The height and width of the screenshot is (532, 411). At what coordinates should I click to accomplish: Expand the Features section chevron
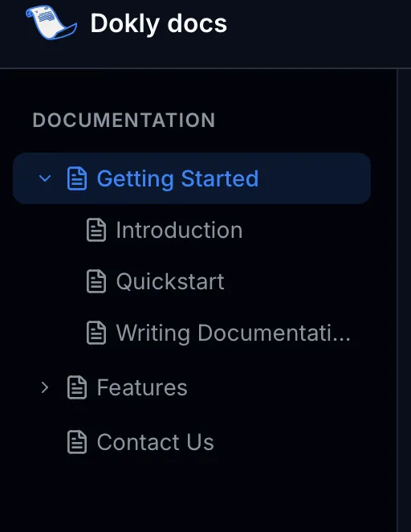(x=45, y=387)
